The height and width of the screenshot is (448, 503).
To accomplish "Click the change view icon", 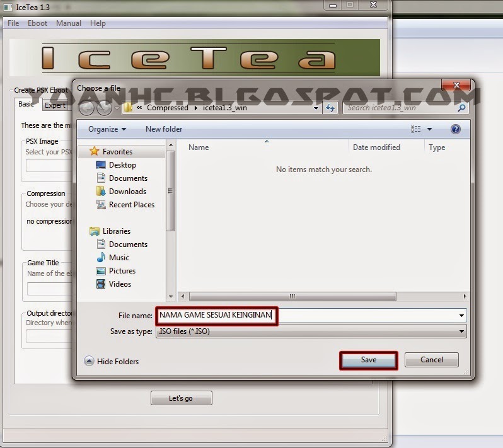I will 416,129.
